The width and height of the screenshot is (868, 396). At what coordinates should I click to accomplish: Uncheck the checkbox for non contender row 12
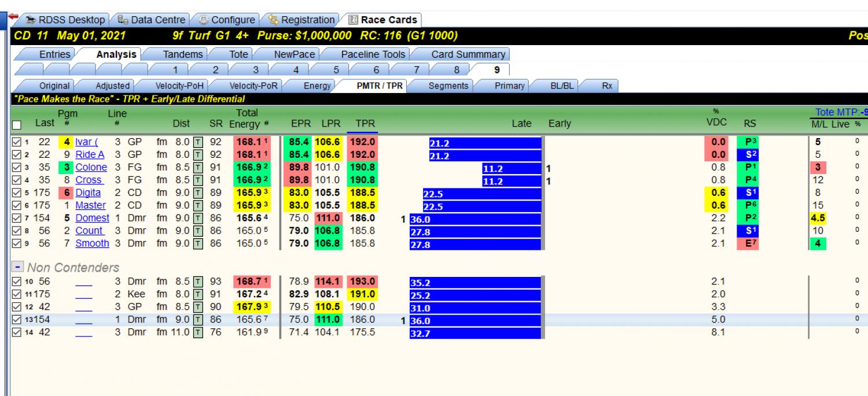pos(16,307)
